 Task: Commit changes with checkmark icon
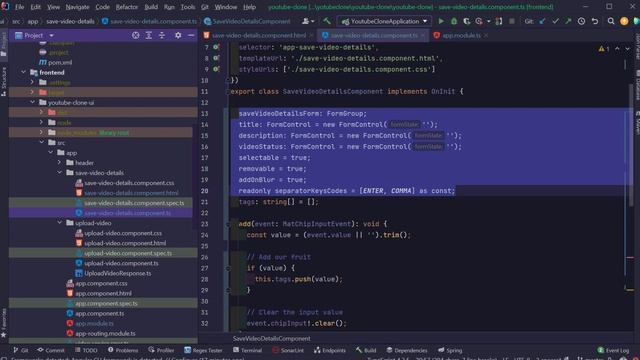tap(555, 21)
